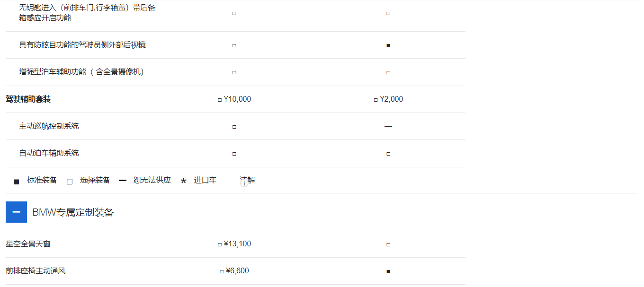Screen dimensions: 644x287
Task: Click the dash in 主动巡航控制系统 row
Action: point(388,126)
